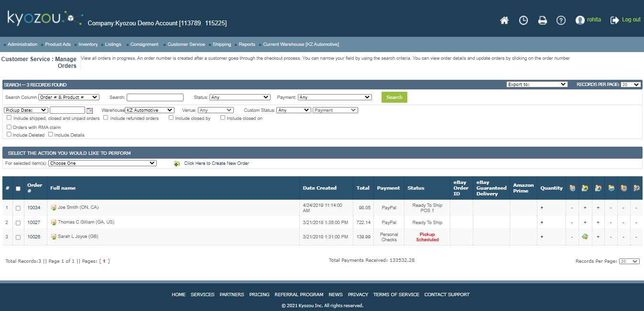Open the help question mark icon
The image size is (644, 311).
[561, 21]
